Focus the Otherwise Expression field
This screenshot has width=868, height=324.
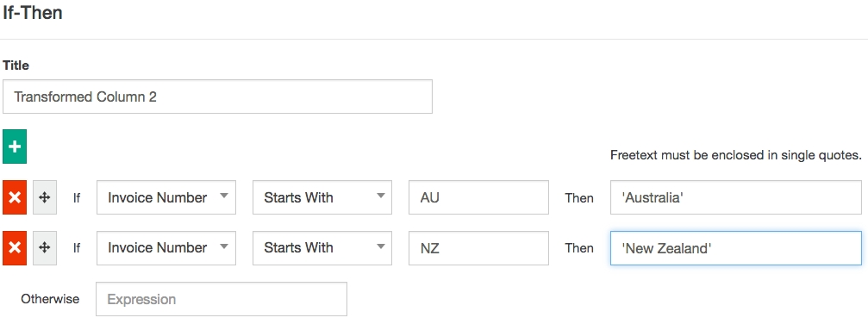click(222, 299)
